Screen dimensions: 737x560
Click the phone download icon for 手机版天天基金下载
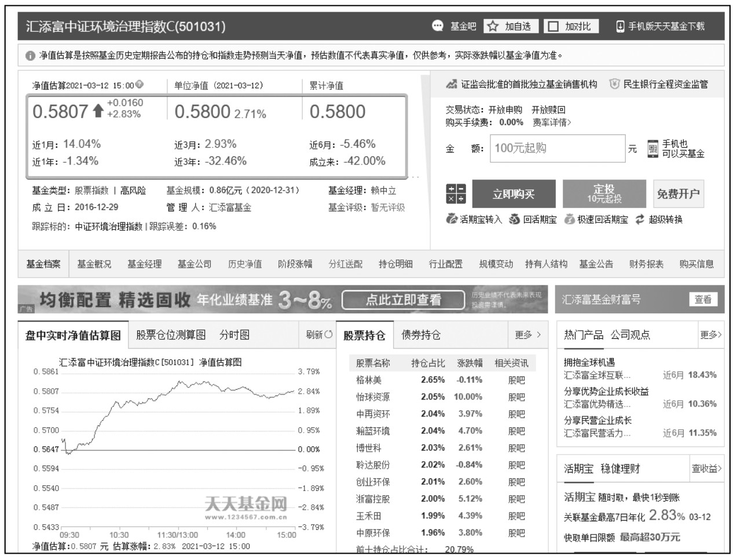pyautogui.click(x=620, y=26)
